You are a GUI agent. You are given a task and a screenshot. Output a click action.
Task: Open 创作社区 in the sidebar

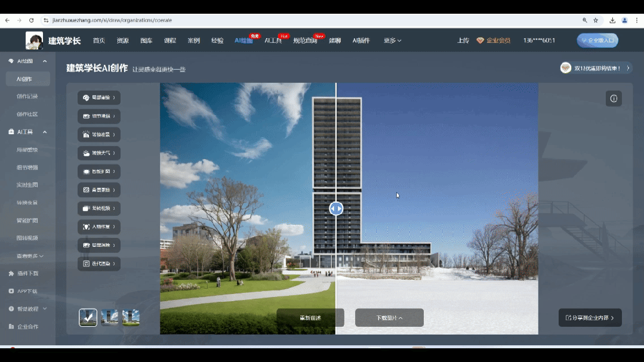pos(27,114)
